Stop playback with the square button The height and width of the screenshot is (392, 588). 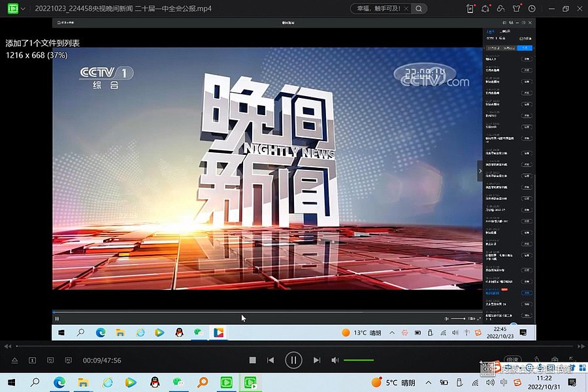252,360
